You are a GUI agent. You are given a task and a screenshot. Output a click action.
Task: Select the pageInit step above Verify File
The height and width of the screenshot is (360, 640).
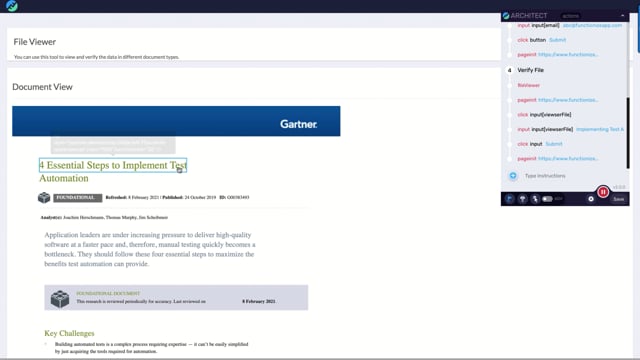pos(558,54)
